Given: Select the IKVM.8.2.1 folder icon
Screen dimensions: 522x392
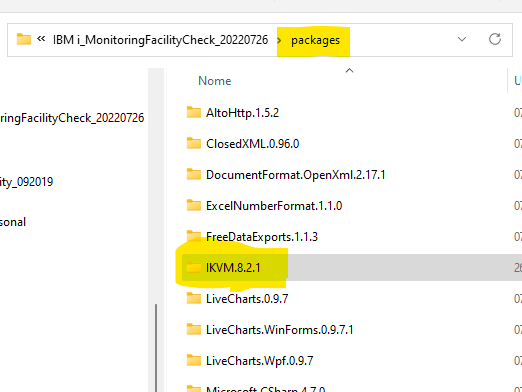Looking at the screenshot, I should (194, 267).
